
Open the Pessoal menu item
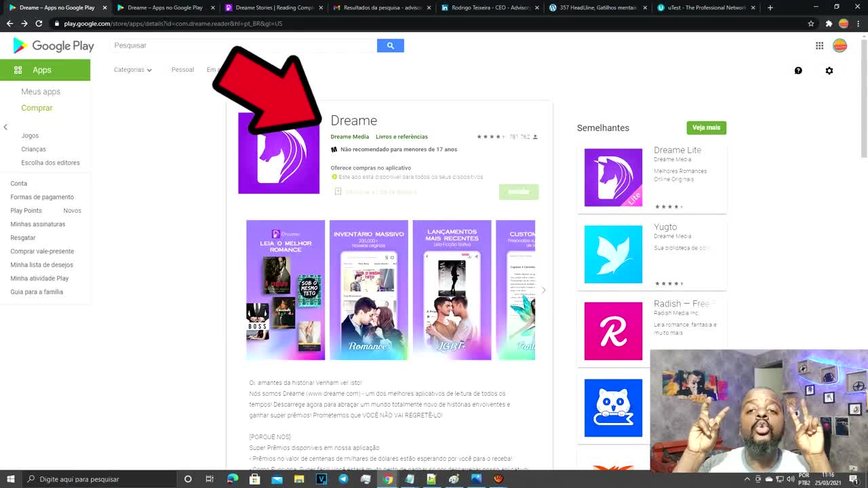pos(182,70)
